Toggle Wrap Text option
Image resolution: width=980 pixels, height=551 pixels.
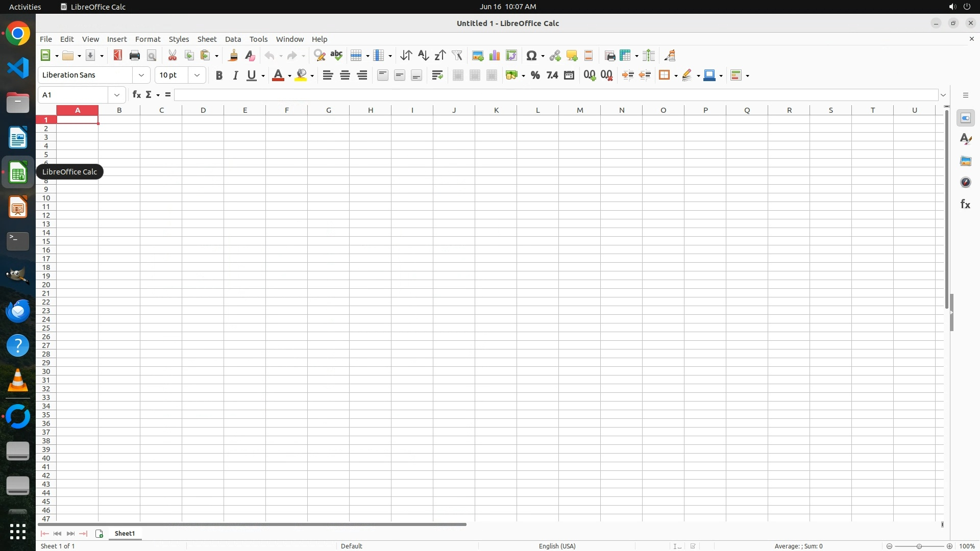tap(437, 76)
